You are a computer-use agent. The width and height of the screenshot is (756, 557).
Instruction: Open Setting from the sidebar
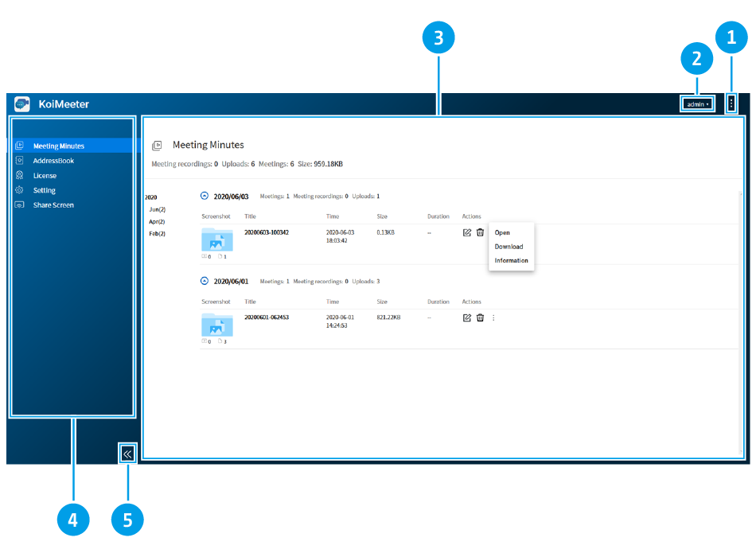[x=45, y=190]
